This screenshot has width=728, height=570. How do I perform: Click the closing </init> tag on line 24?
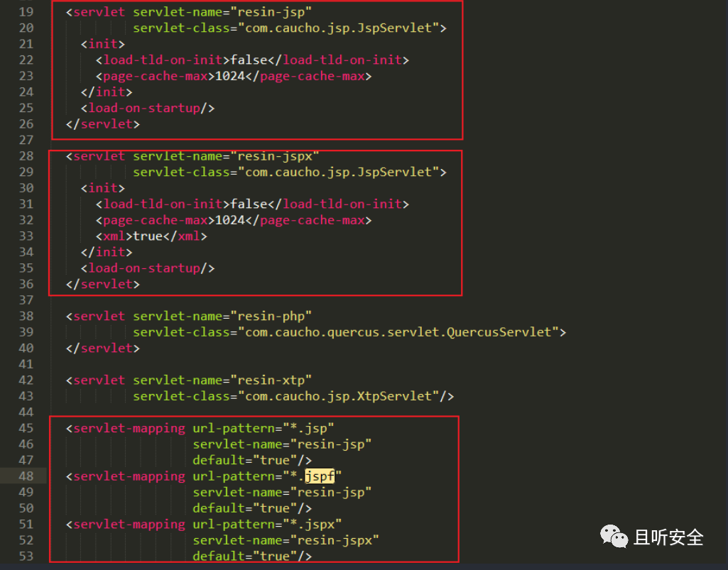point(107,92)
